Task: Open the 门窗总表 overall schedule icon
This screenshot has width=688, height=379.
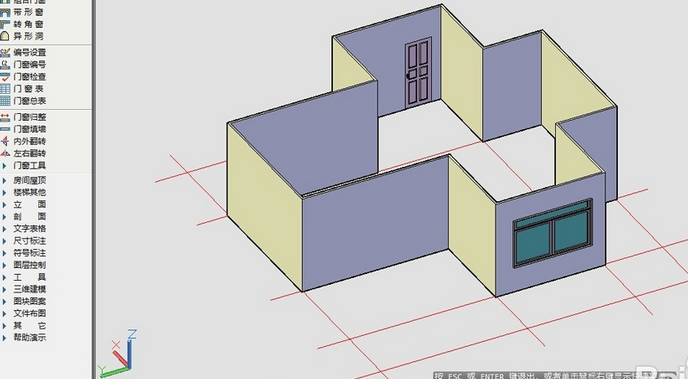Action: click(5, 100)
